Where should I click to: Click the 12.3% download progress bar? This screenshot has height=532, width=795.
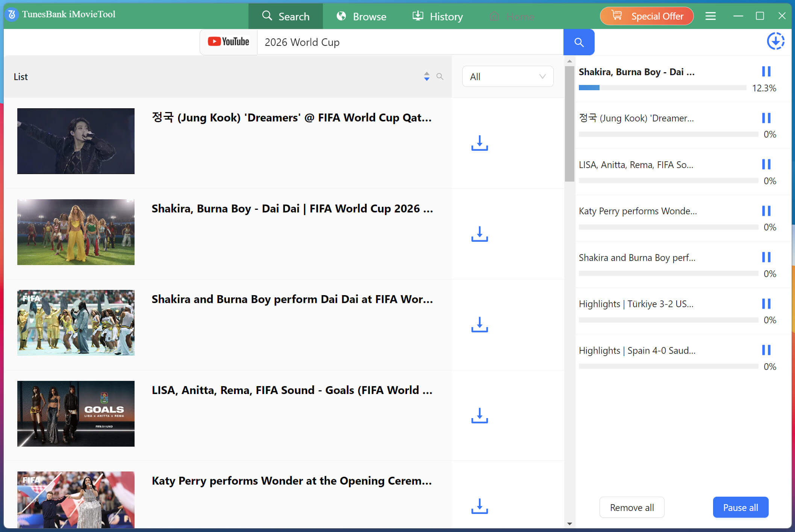(662, 88)
